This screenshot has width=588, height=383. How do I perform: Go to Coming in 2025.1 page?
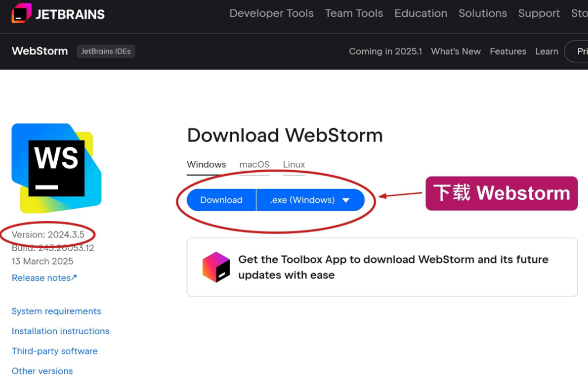coord(385,52)
